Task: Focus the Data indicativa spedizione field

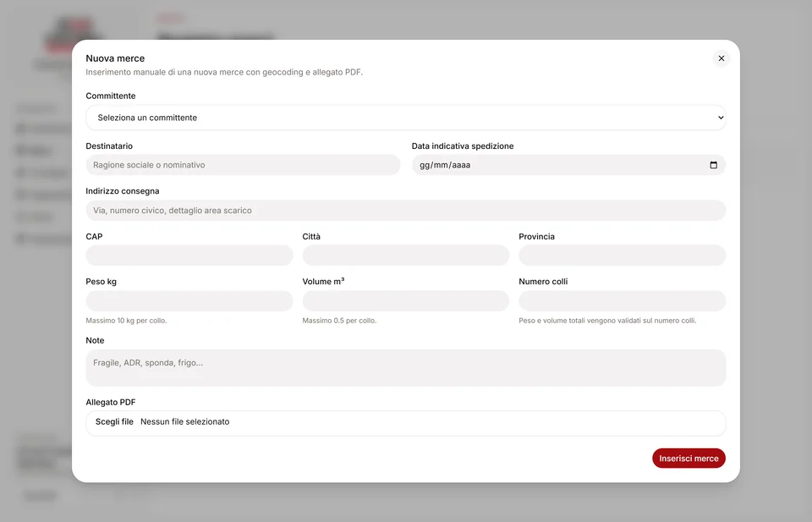Action: pos(568,165)
